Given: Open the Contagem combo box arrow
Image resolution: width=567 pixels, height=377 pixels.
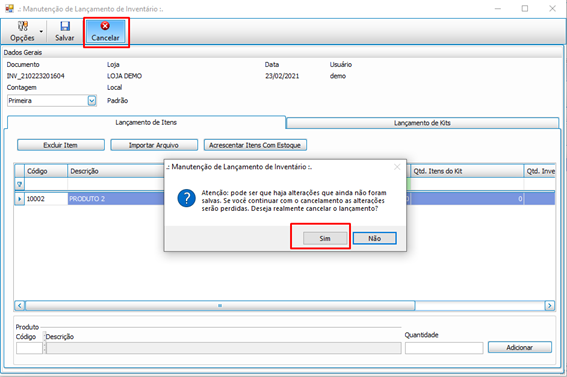Looking at the screenshot, I should (92, 100).
